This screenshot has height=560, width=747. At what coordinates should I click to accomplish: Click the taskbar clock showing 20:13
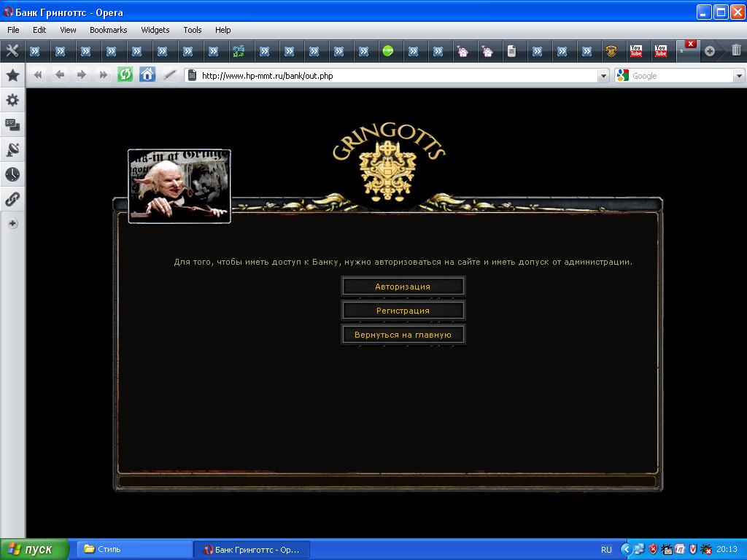pos(727,550)
